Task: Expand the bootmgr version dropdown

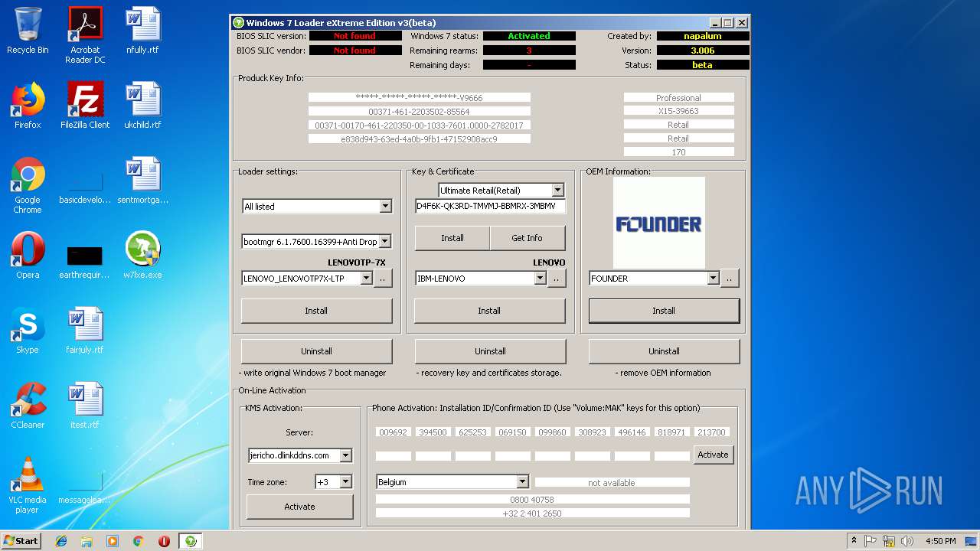Action: click(385, 241)
